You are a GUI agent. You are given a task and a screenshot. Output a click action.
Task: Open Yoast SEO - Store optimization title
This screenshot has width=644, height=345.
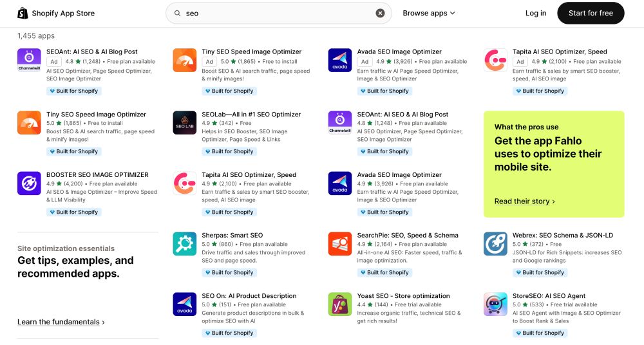pyautogui.click(x=403, y=295)
